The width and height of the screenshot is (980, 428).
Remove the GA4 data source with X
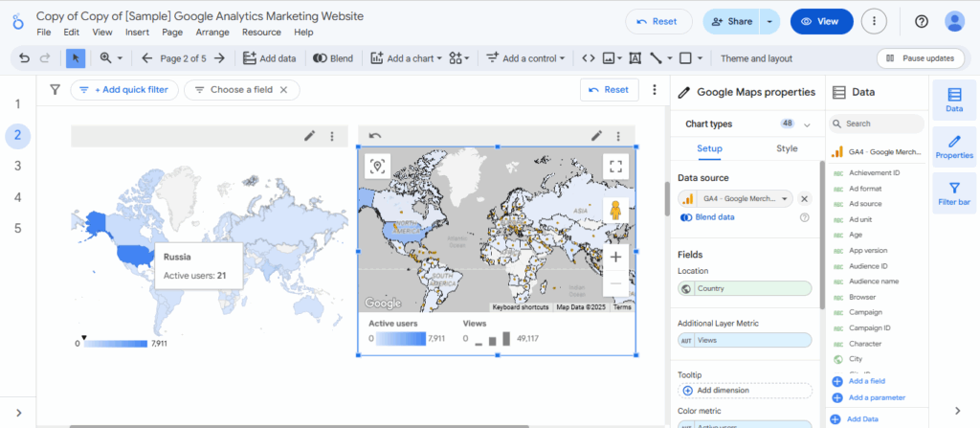(x=804, y=199)
